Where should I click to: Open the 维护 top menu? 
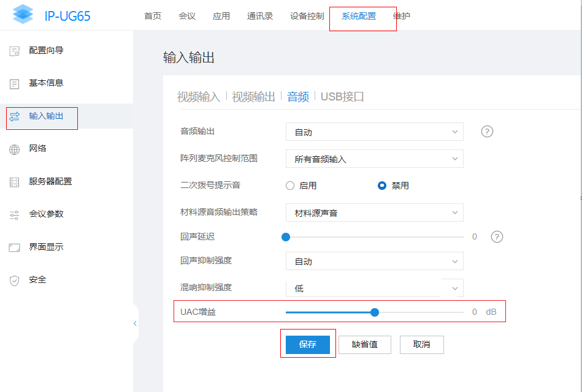coord(402,16)
